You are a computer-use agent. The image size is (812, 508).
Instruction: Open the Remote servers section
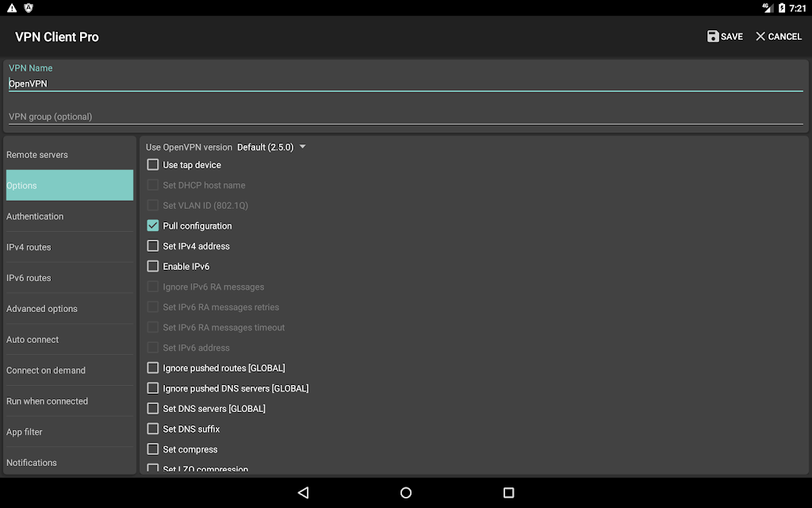[x=70, y=155]
